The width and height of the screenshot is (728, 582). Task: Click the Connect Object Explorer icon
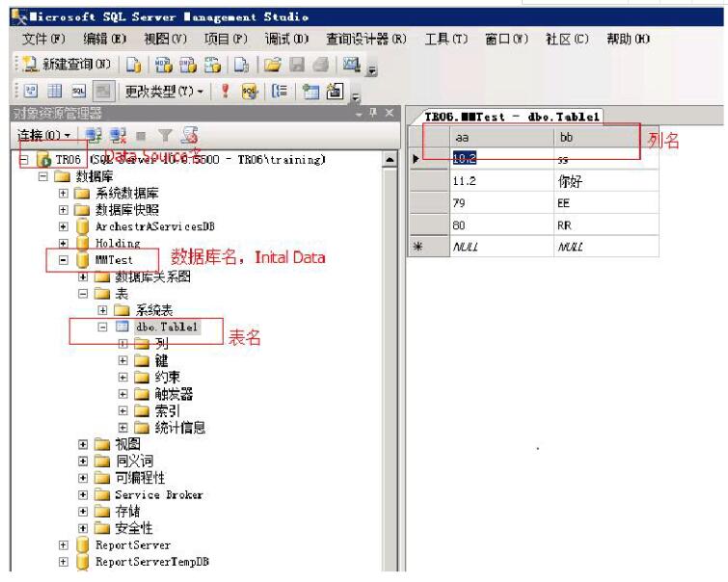pos(94,136)
